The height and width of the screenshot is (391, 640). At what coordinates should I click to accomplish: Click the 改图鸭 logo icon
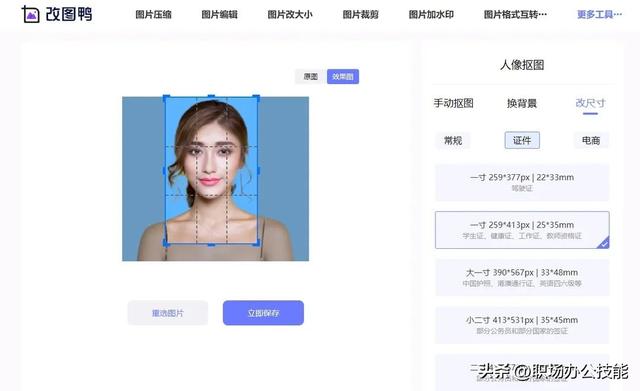(x=30, y=14)
